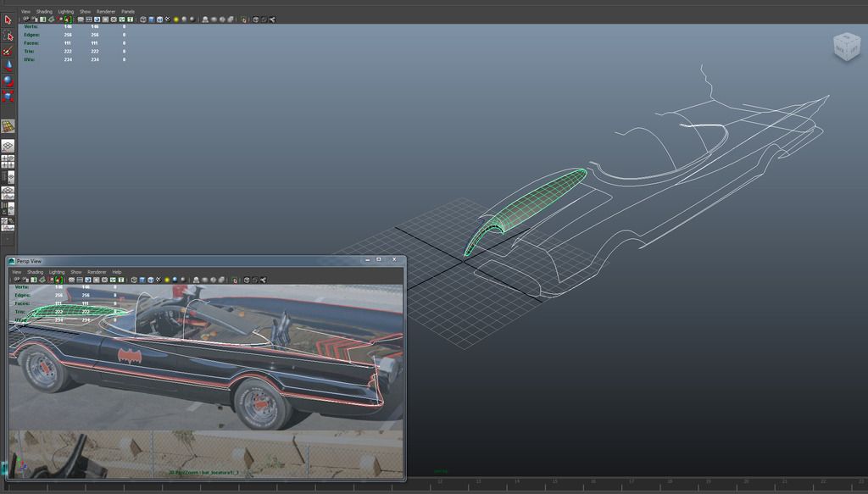
Task: Activate the Scale tool cube icon
Action: [x=8, y=97]
